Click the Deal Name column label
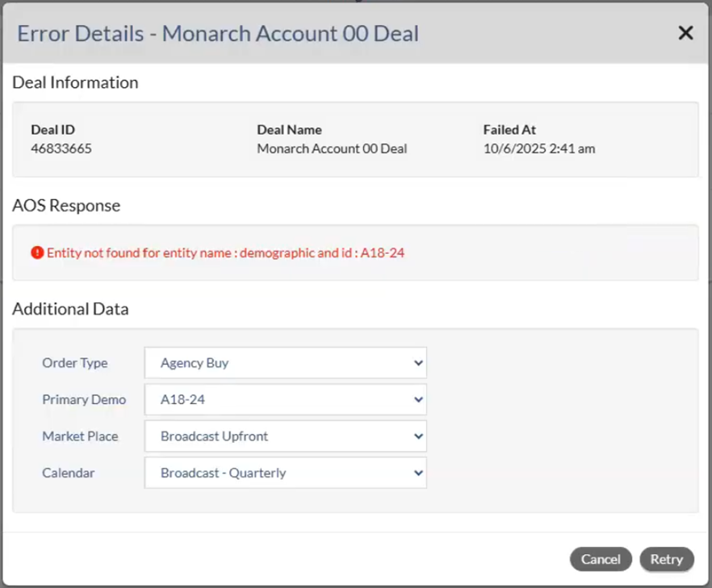Viewport: 712px width, 588px height. click(289, 130)
